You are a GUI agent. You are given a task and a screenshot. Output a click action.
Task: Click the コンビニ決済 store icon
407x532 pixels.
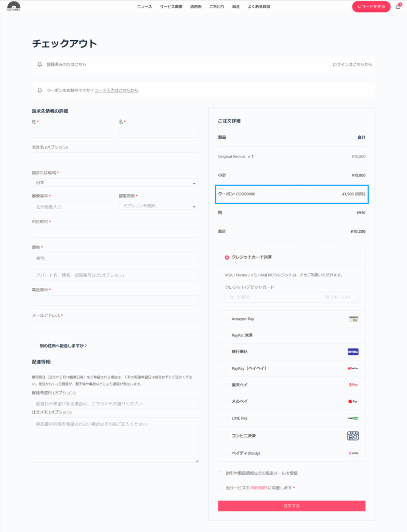(353, 435)
